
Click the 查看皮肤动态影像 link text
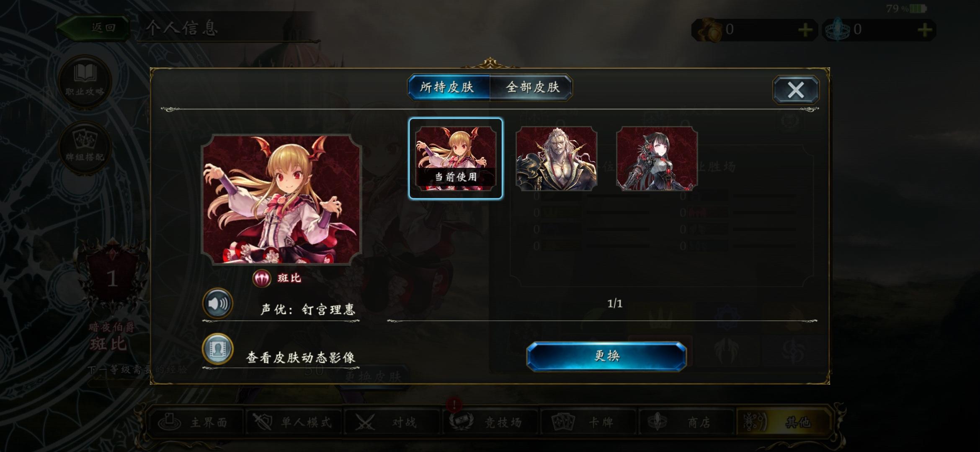(301, 357)
